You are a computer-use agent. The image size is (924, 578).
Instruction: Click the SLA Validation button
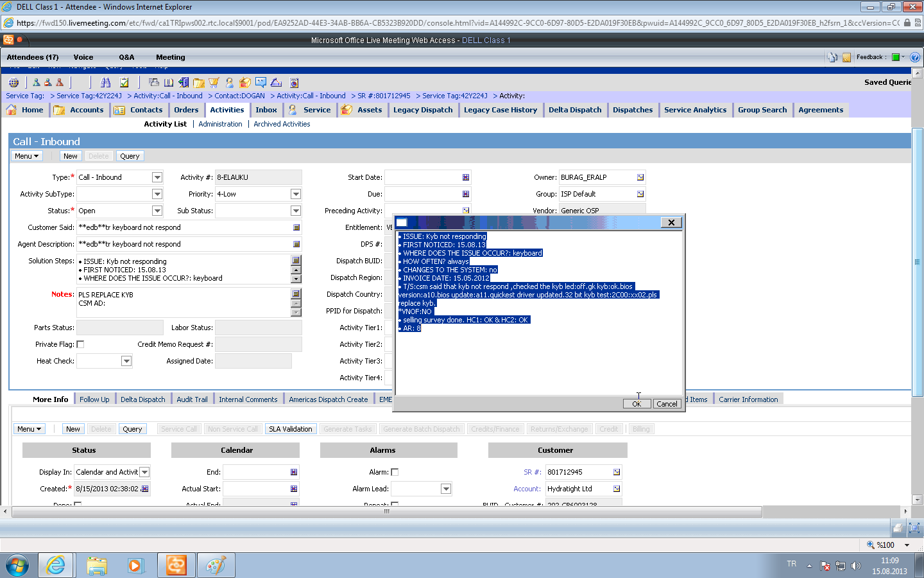291,429
